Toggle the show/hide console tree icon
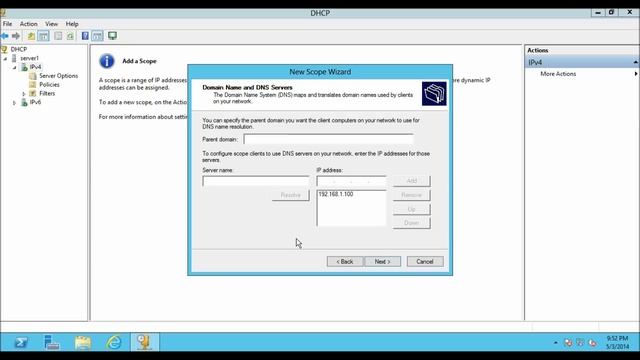 click(x=43, y=36)
